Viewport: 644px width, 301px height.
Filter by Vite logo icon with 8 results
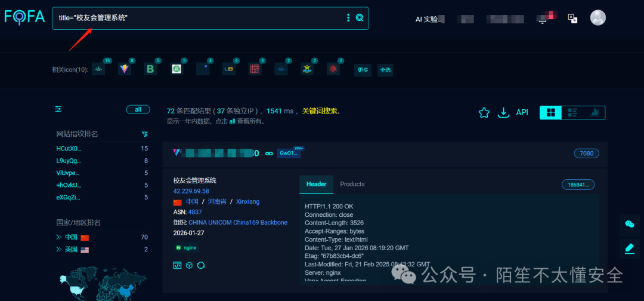125,69
